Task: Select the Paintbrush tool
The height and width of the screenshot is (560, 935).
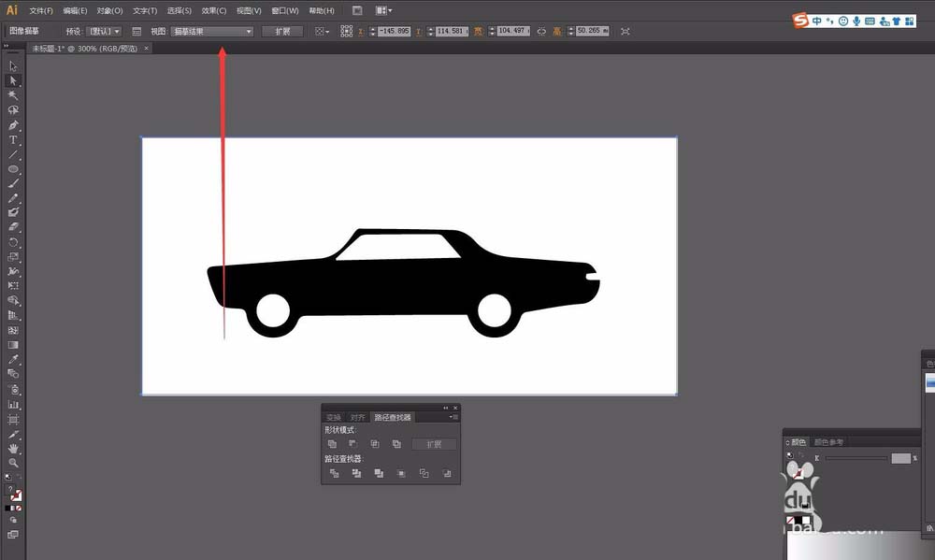Action: pyautogui.click(x=13, y=183)
